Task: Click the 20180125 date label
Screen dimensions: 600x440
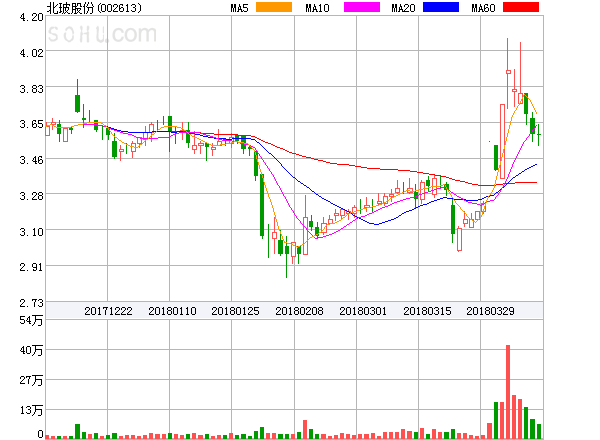Action: coord(235,311)
